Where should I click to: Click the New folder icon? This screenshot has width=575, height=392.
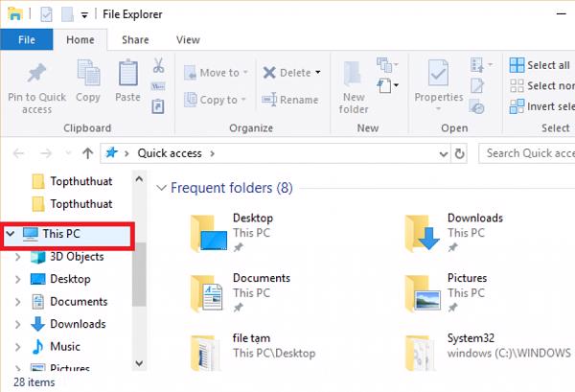tap(354, 77)
